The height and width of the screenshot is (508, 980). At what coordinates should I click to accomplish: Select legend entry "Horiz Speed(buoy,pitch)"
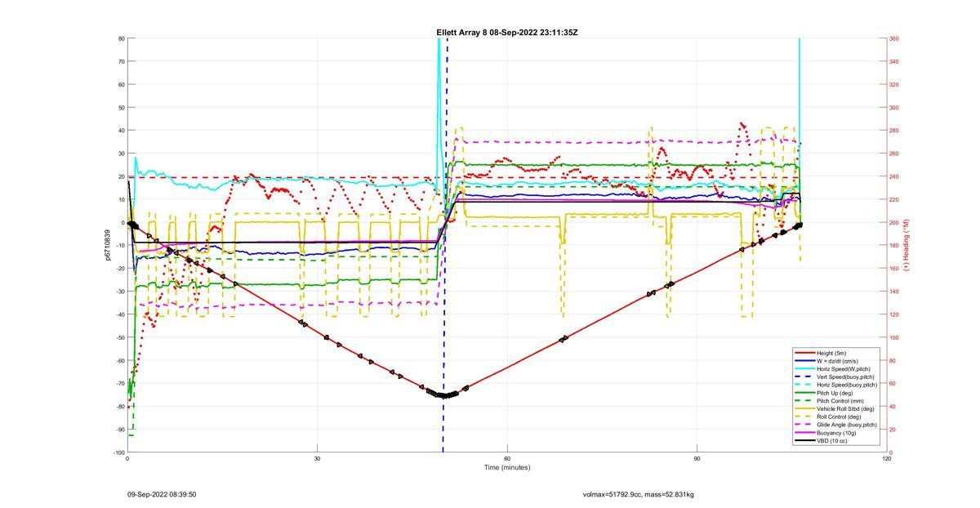coord(847,385)
